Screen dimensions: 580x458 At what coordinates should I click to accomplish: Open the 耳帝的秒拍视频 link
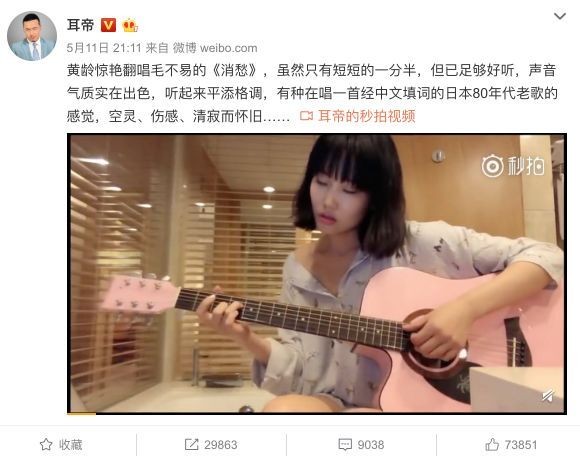[366, 116]
